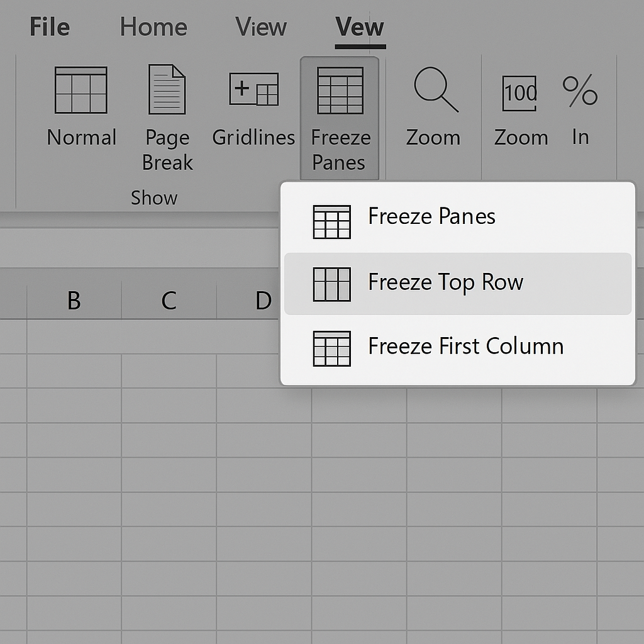The width and height of the screenshot is (644, 644).
Task: Select the Freeze Top Row option
Action: 458,284
